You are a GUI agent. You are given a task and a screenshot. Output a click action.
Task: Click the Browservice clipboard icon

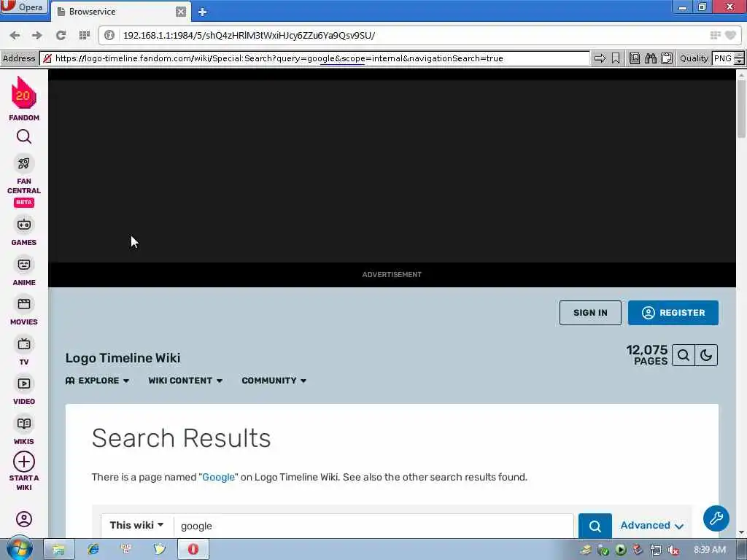point(667,58)
